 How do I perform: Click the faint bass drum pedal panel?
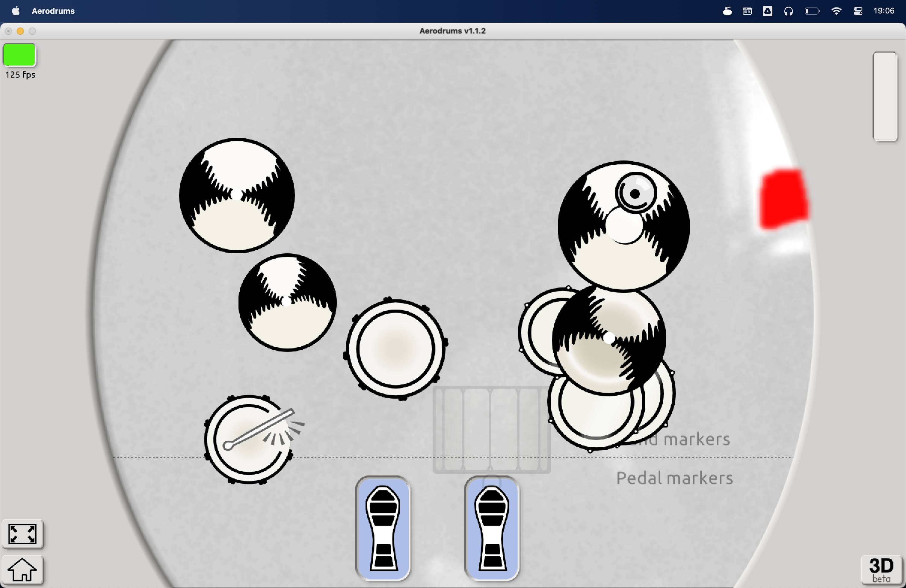492,430
